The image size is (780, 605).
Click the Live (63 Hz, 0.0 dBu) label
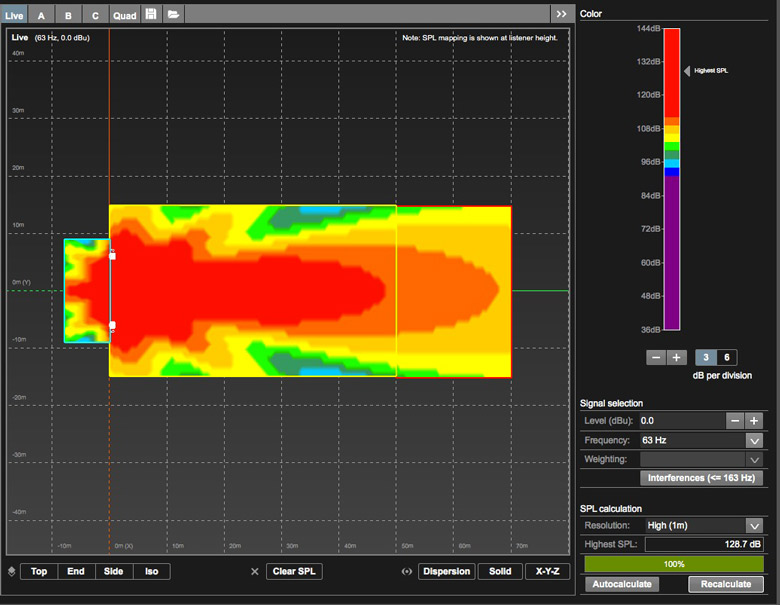click(x=50, y=37)
